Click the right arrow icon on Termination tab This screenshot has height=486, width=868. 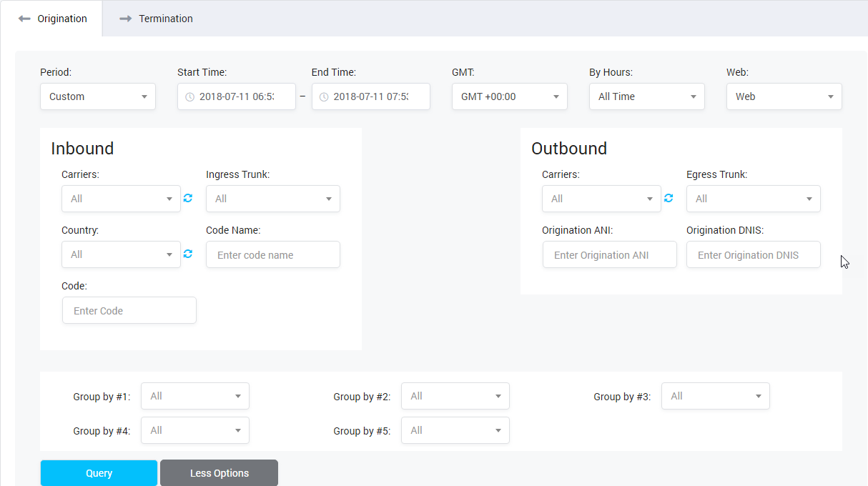(x=127, y=19)
